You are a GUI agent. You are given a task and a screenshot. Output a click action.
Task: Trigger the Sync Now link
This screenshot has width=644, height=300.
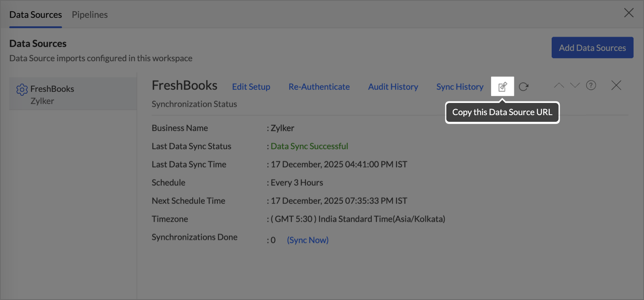tap(308, 240)
